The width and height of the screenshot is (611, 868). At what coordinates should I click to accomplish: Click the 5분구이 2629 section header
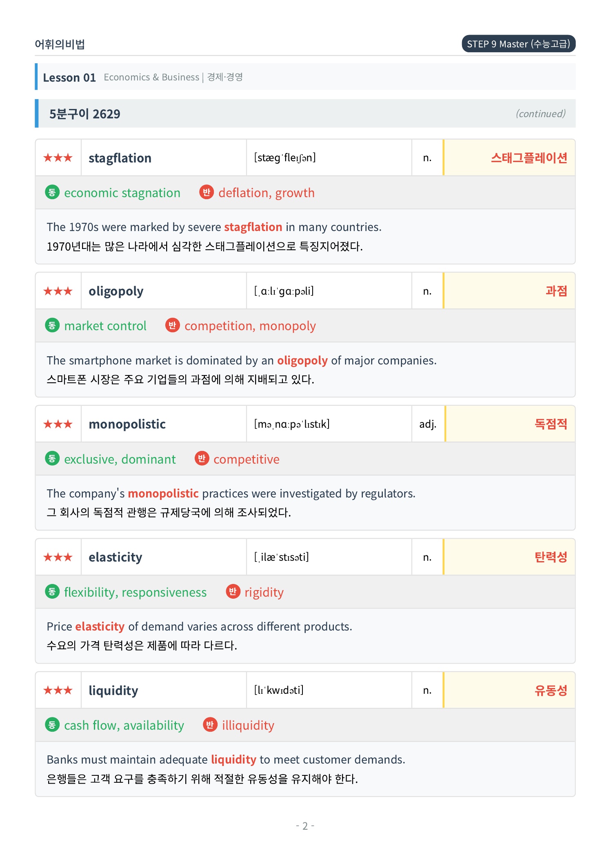(x=305, y=113)
